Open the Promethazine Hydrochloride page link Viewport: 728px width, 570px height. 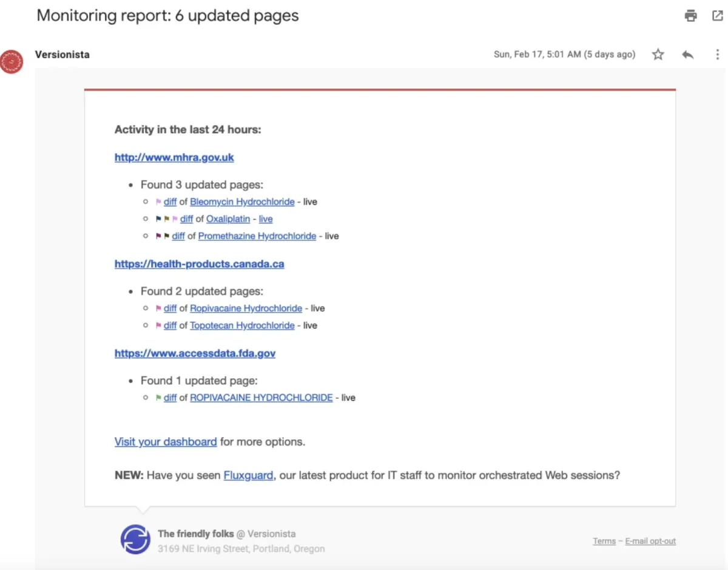pos(257,236)
